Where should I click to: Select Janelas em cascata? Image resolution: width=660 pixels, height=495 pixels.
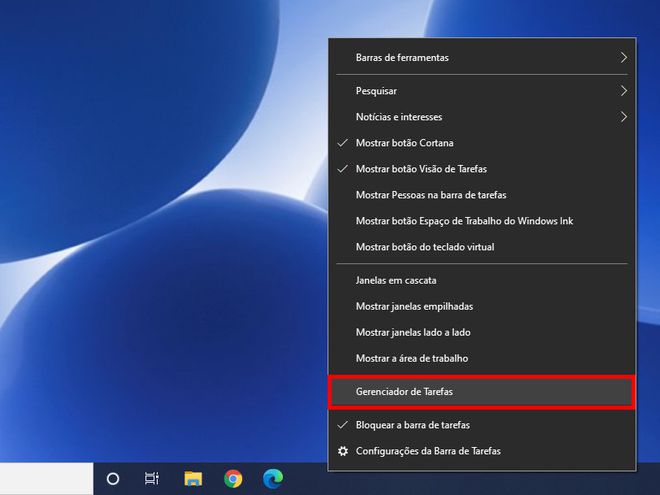tap(482, 280)
